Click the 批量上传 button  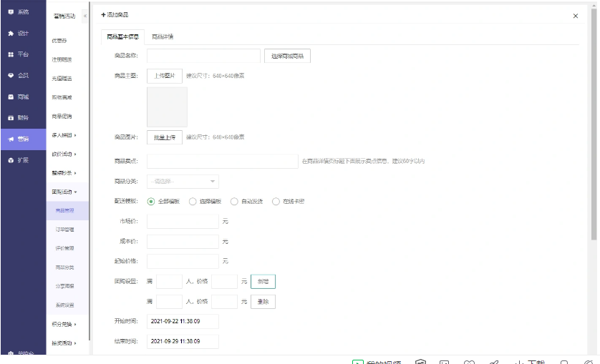point(165,137)
